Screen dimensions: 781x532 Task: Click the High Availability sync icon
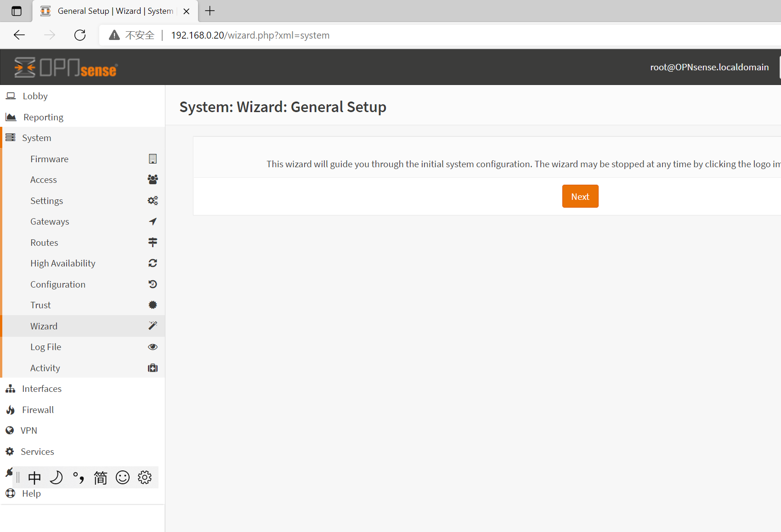[x=153, y=263]
